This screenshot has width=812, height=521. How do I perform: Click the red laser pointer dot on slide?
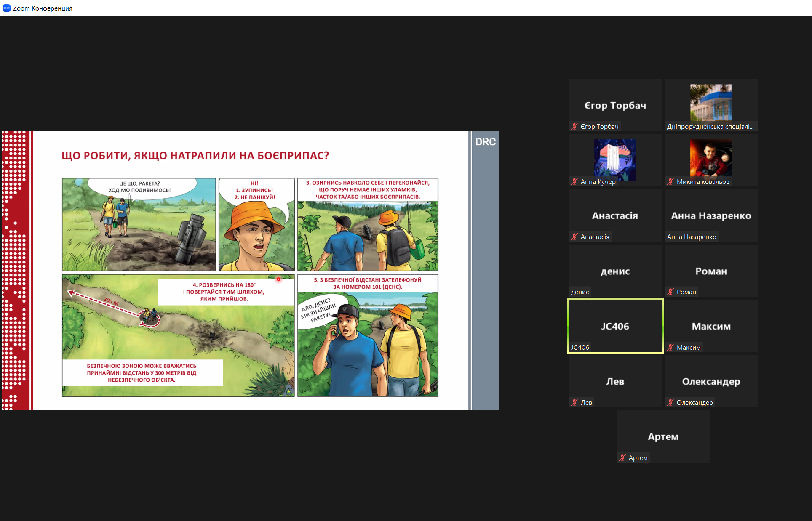[x=278, y=279]
